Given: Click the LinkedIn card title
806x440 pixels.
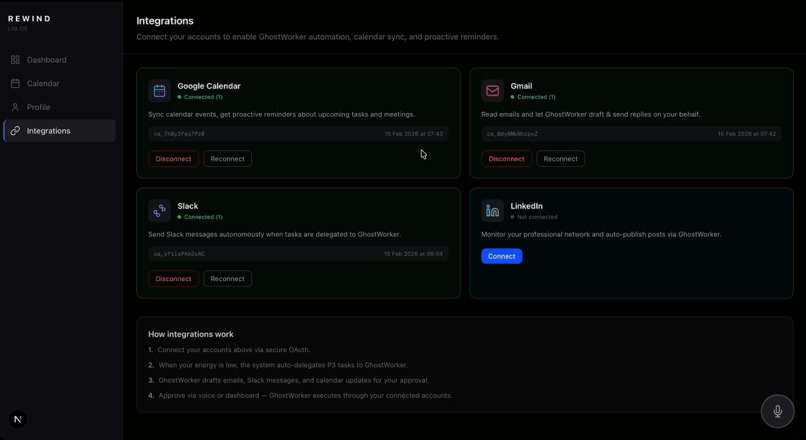Looking at the screenshot, I should 526,206.
